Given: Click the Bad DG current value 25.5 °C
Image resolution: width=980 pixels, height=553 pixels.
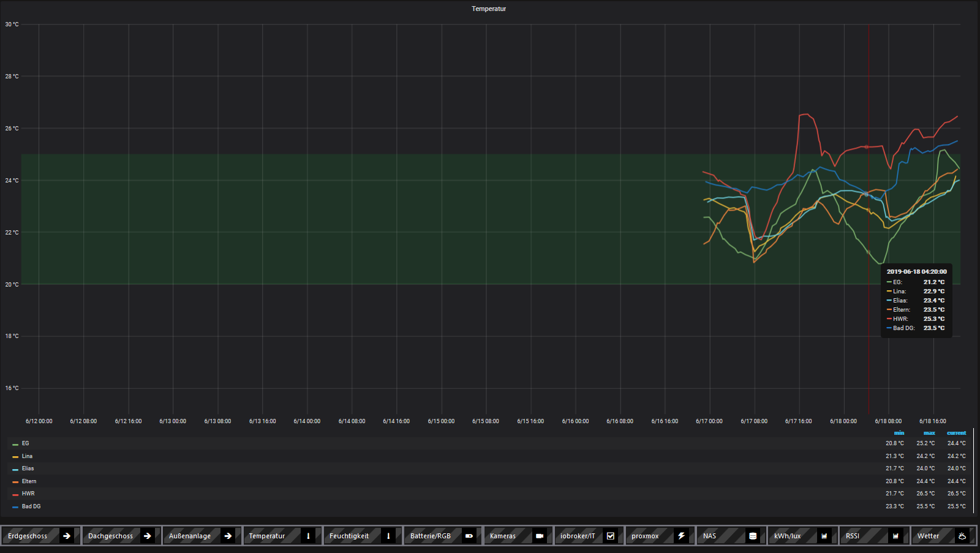Looking at the screenshot, I should click(957, 506).
